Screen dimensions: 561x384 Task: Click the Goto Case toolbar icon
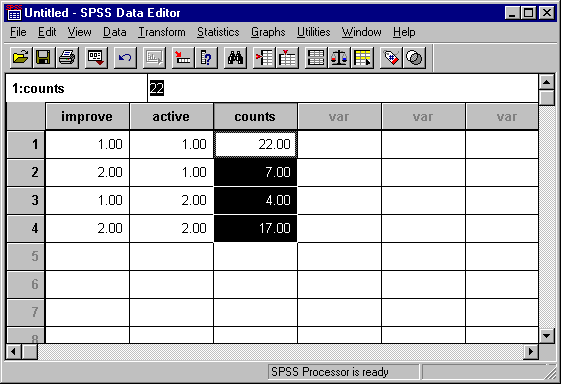pyautogui.click(x=183, y=58)
